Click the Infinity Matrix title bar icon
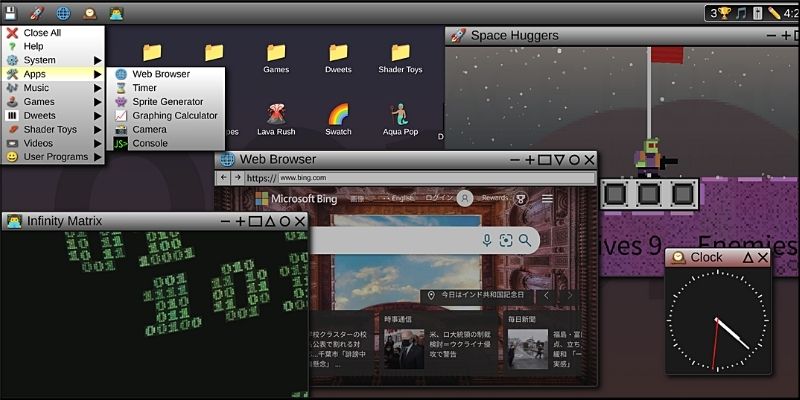This screenshot has height=400, width=800. pyautogui.click(x=14, y=221)
